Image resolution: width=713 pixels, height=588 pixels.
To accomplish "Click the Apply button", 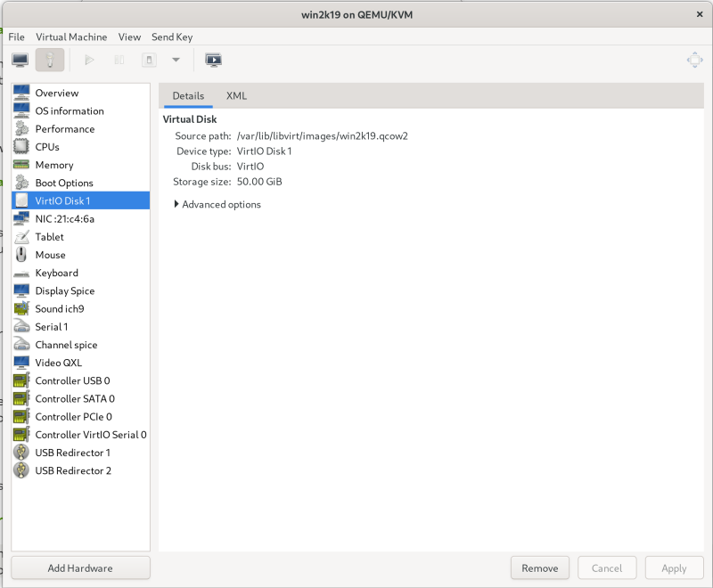I will click(x=674, y=568).
